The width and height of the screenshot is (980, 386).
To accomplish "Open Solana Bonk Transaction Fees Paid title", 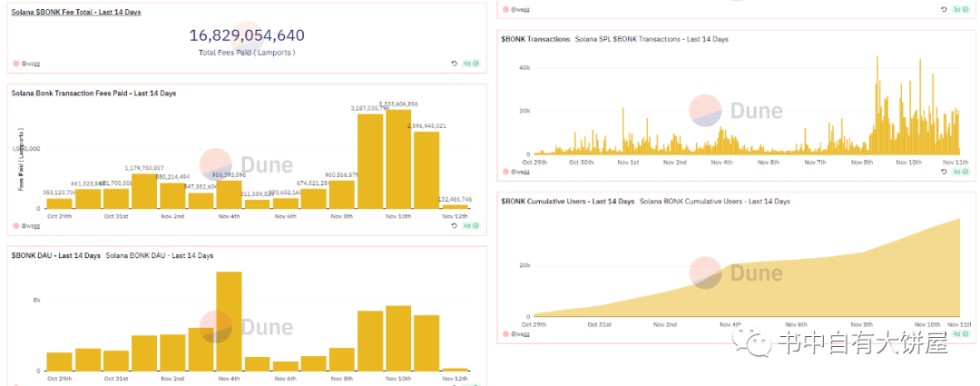I will (93, 94).
